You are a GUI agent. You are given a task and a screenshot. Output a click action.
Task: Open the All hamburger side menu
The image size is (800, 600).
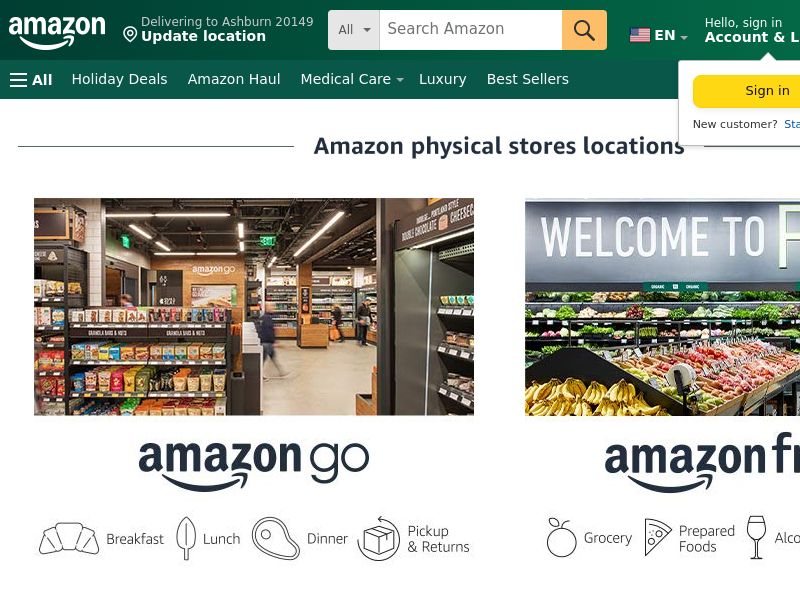[31, 80]
